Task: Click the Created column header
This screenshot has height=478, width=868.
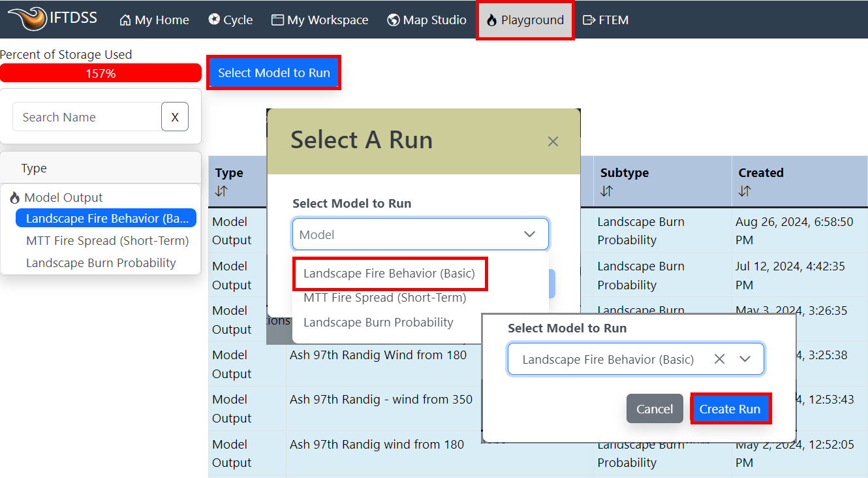Action: 761,173
